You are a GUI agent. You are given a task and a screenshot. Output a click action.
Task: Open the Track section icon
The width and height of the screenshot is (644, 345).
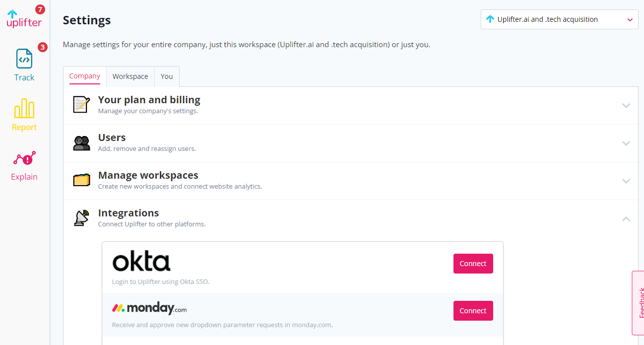[x=24, y=59]
